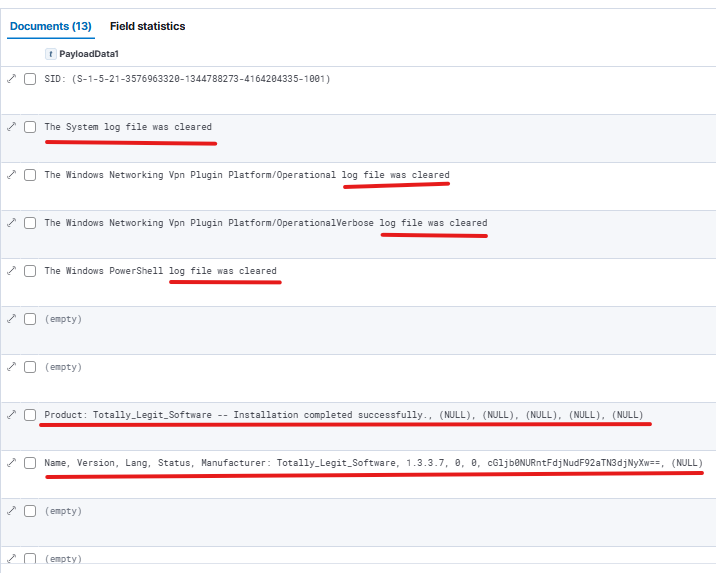Viewport: 716px width, 573px height.
Task: Select the SID row checkbox
Action: 30,78
